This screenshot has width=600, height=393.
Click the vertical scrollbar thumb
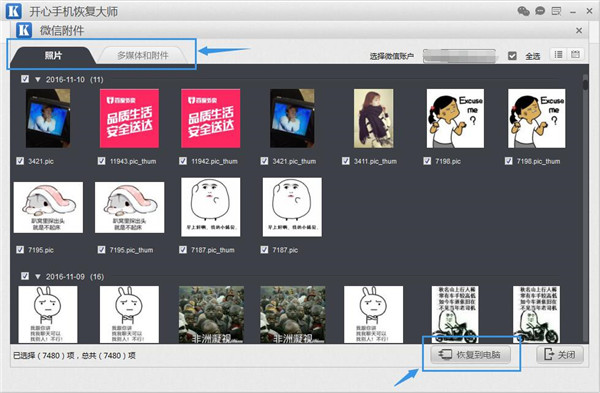(x=585, y=82)
